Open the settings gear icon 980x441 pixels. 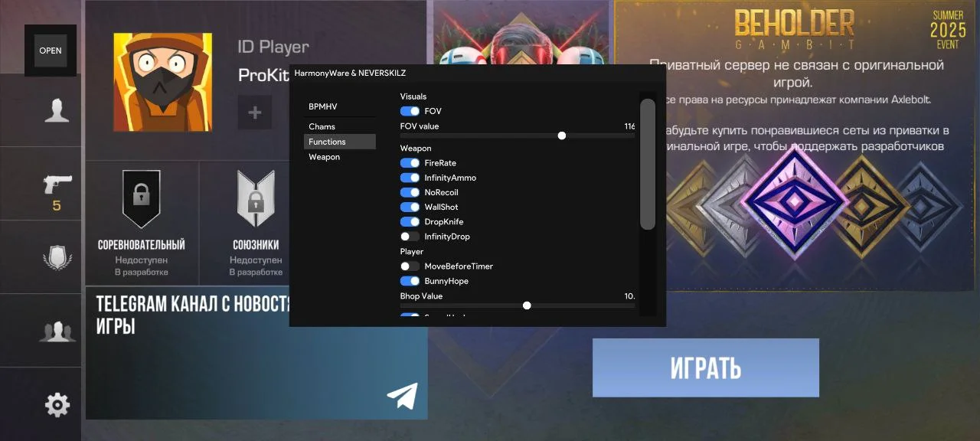(57, 404)
